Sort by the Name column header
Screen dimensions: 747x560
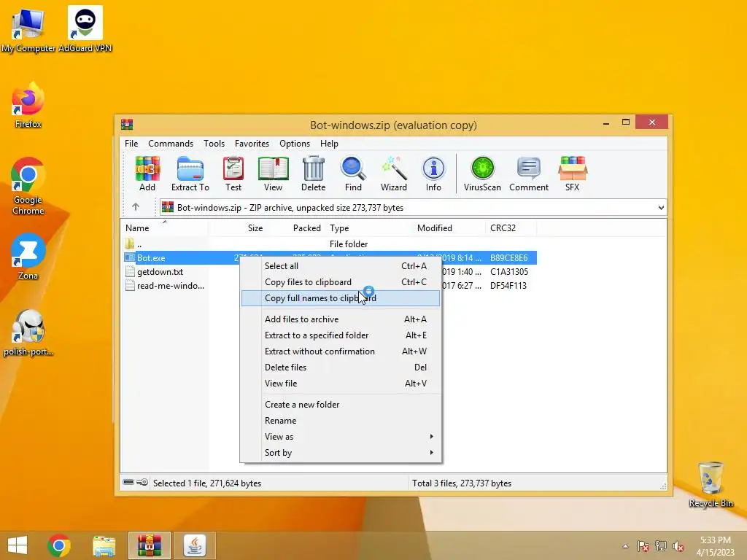(165, 228)
